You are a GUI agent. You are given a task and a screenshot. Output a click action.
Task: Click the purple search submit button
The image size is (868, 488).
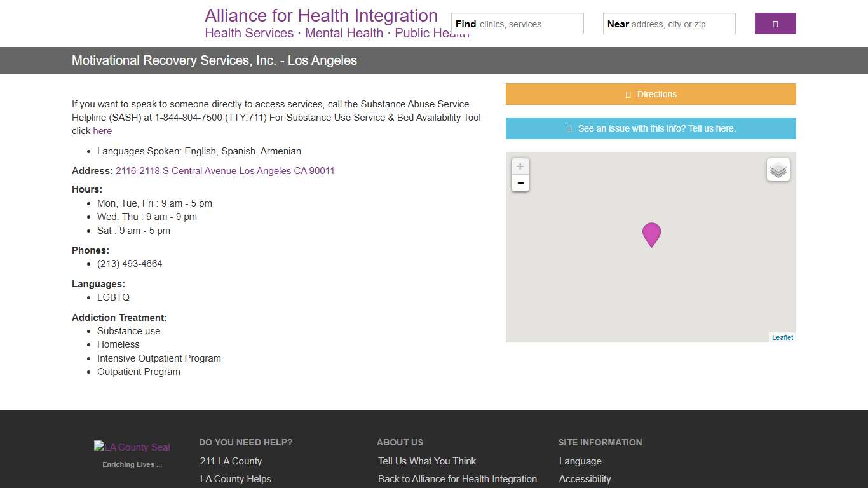coord(775,24)
